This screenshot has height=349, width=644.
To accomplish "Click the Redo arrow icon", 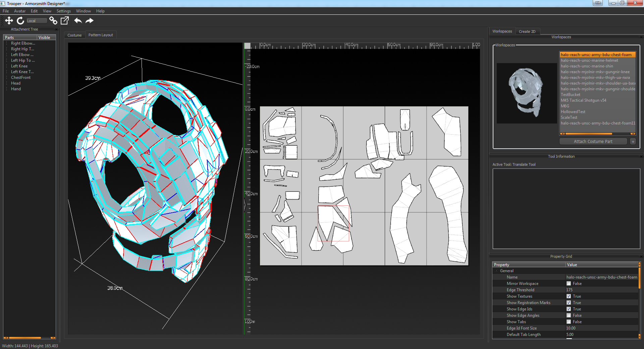I will [x=90, y=21].
